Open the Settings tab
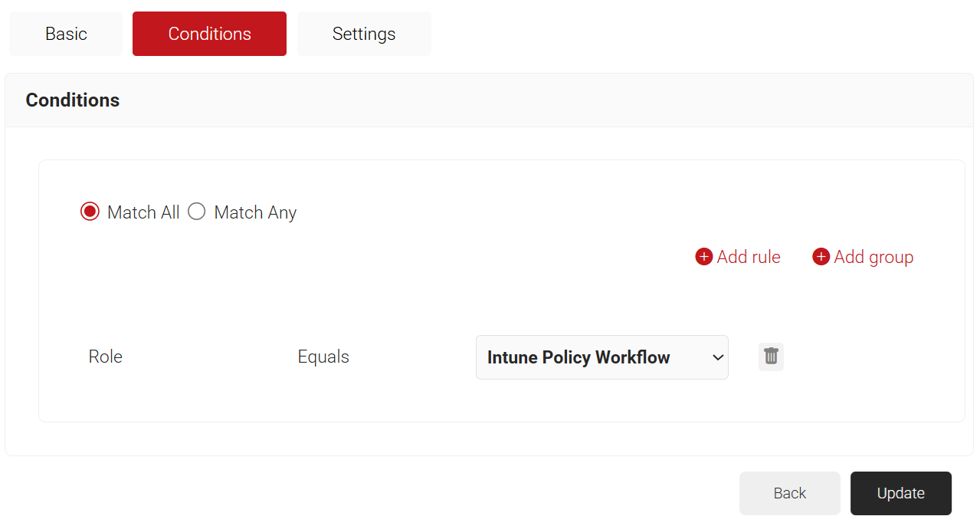 pos(364,34)
